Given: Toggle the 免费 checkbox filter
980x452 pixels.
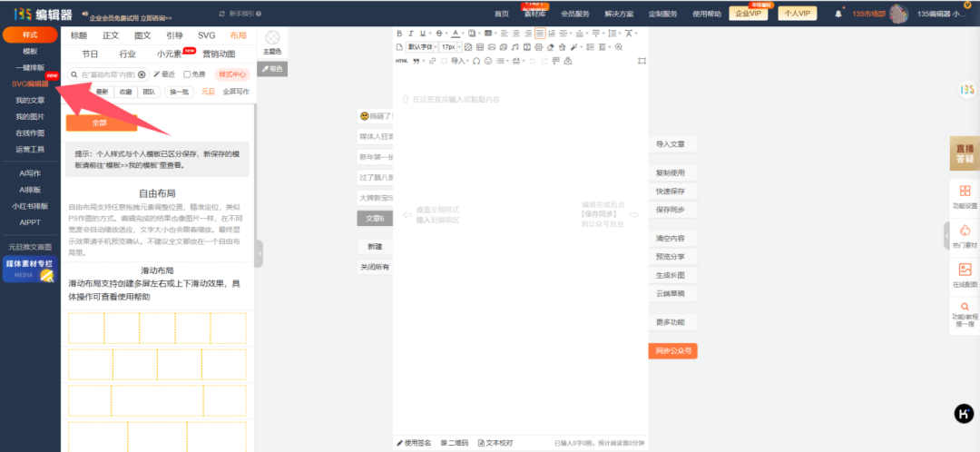Looking at the screenshot, I should pyautogui.click(x=187, y=74).
